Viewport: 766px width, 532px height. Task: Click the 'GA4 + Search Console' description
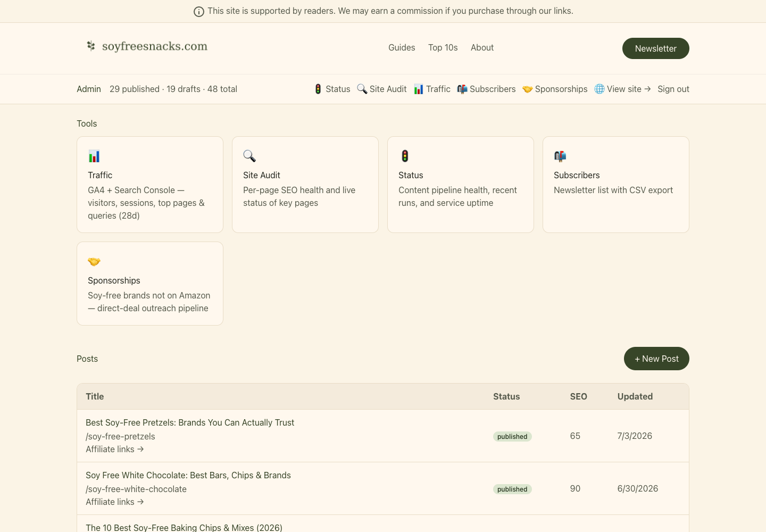click(146, 203)
